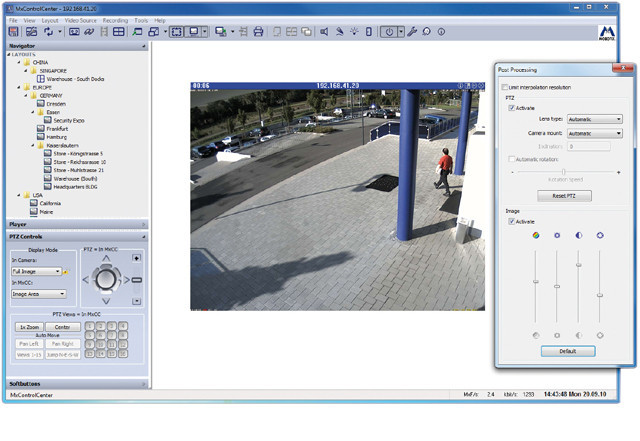This screenshot has height=441, width=640.
Task: Click the magnifier search icon in toolbar
Action: 427,32
